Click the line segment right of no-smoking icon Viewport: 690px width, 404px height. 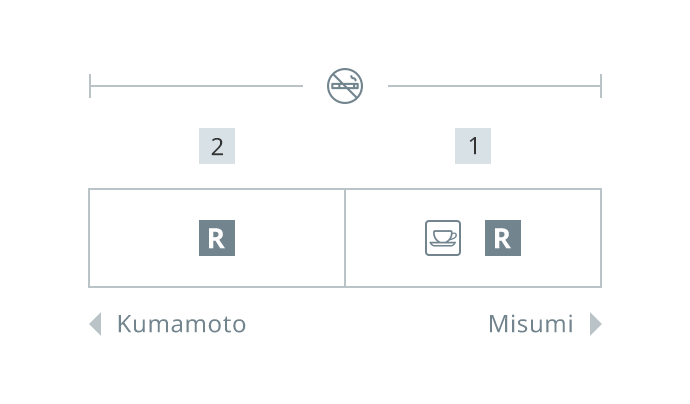pos(494,86)
